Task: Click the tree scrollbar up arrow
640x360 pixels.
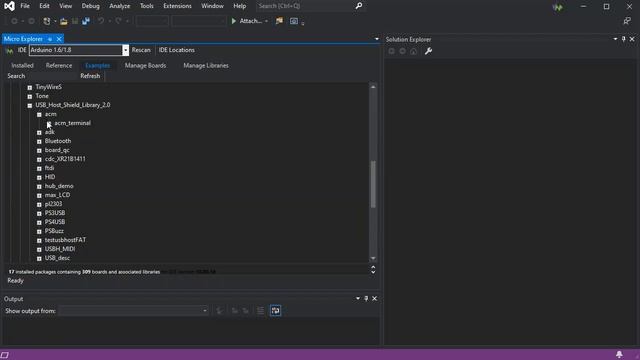Action: pos(373,87)
